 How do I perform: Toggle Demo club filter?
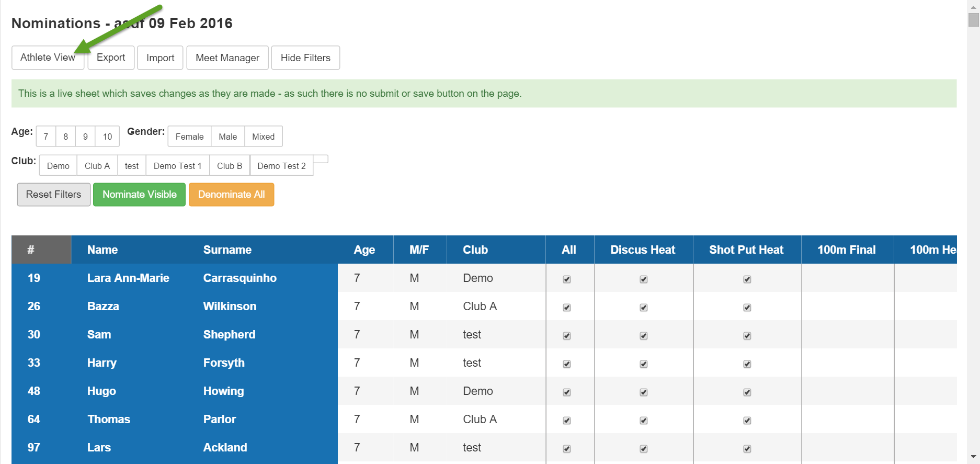coord(58,166)
